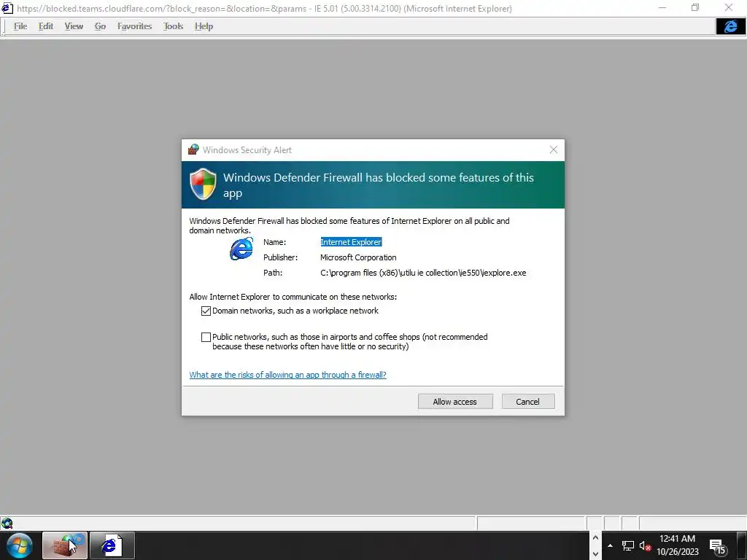Open notification center with 15 badge
This screenshot has width=747, height=560.
[717, 546]
